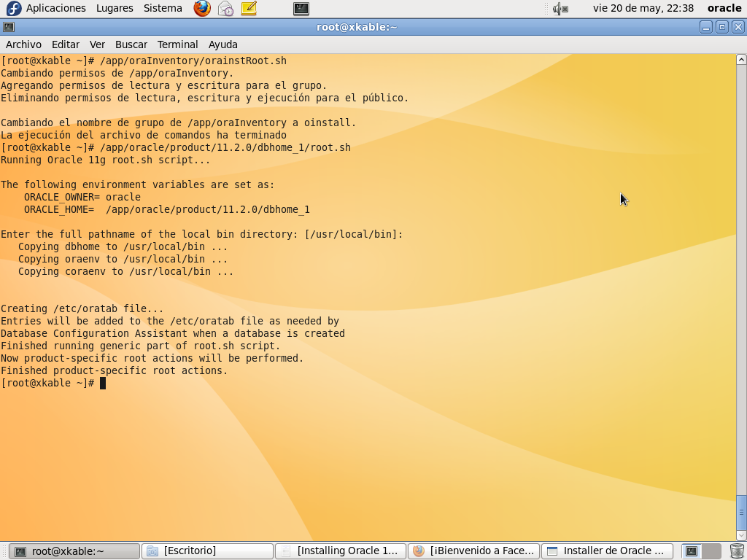Open the oracle user menu
747x560 pixels.
pyautogui.click(x=724, y=8)
